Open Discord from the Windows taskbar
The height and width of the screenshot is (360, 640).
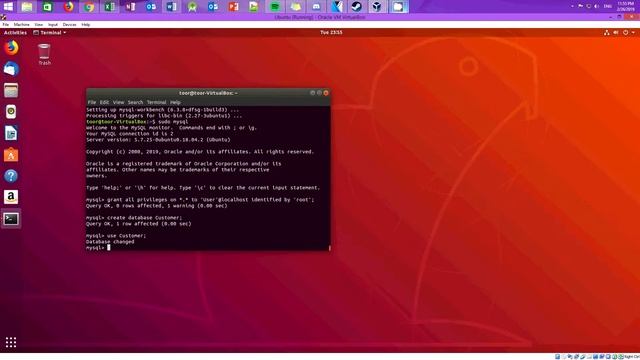(x=316, y=7)
